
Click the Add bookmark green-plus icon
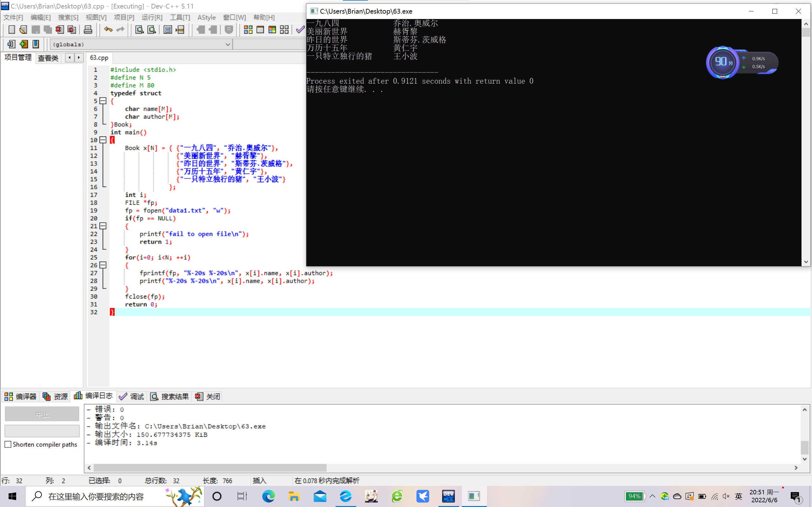(23, 44)
